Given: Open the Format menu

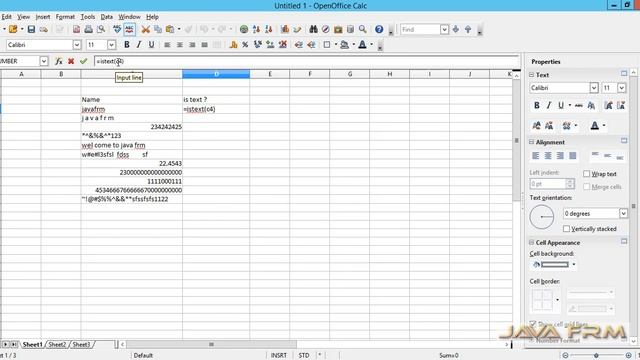Looking at the screenshot, I should click(x=65, y=17).
